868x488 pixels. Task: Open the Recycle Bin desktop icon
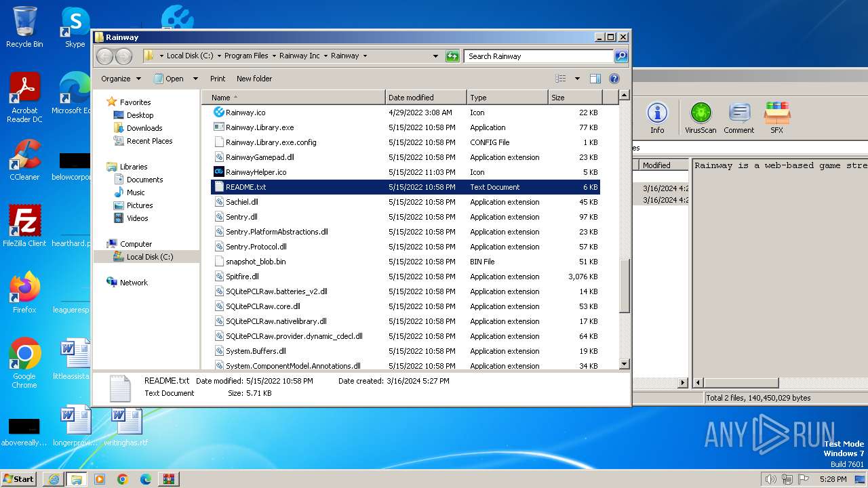24,27
